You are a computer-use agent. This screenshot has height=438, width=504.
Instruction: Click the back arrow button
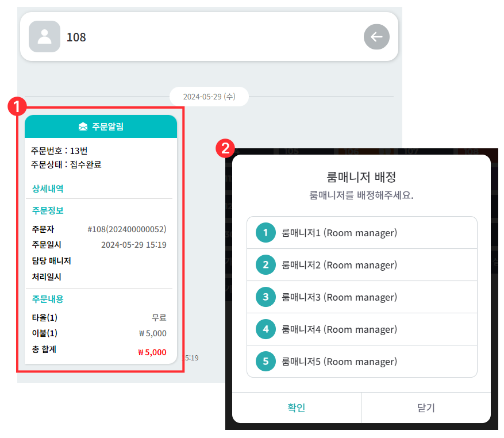(x=376, y=37)
